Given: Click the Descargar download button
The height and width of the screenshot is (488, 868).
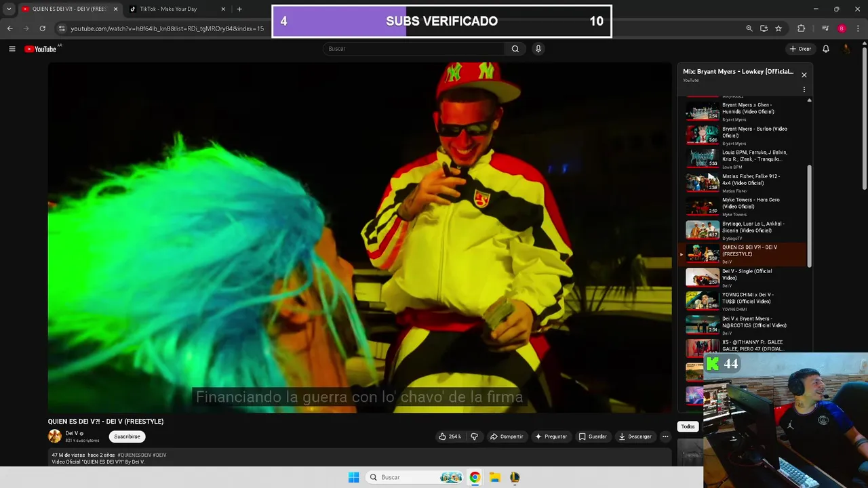Looking at the screenshot, I should (x=635, y=436).
